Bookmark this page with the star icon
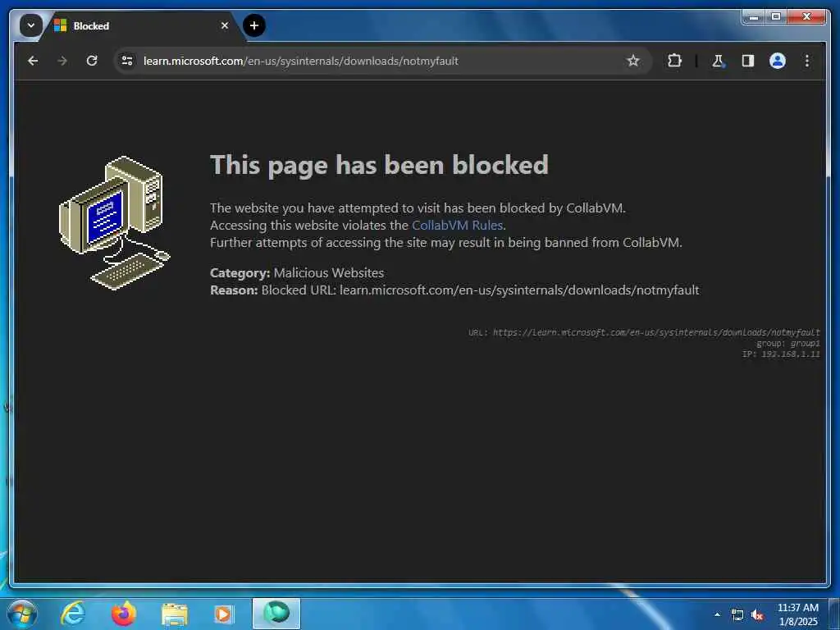840x630 pixels. 633,61
